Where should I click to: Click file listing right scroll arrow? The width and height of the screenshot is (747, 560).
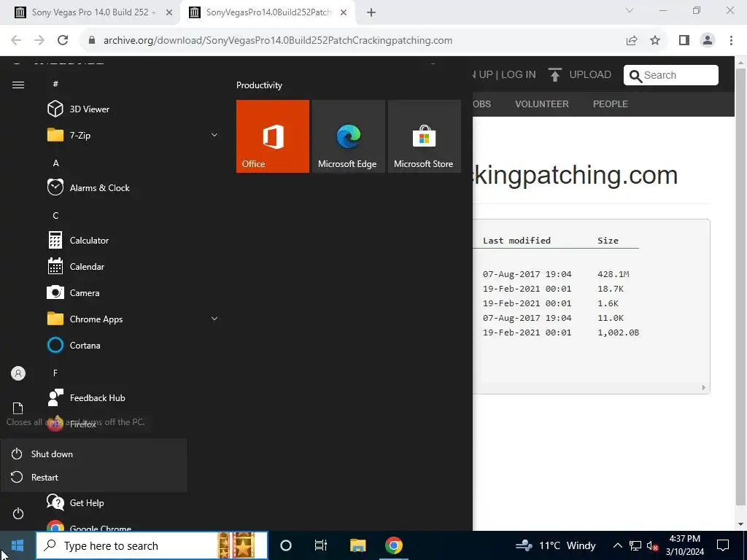tap(704, 388)
